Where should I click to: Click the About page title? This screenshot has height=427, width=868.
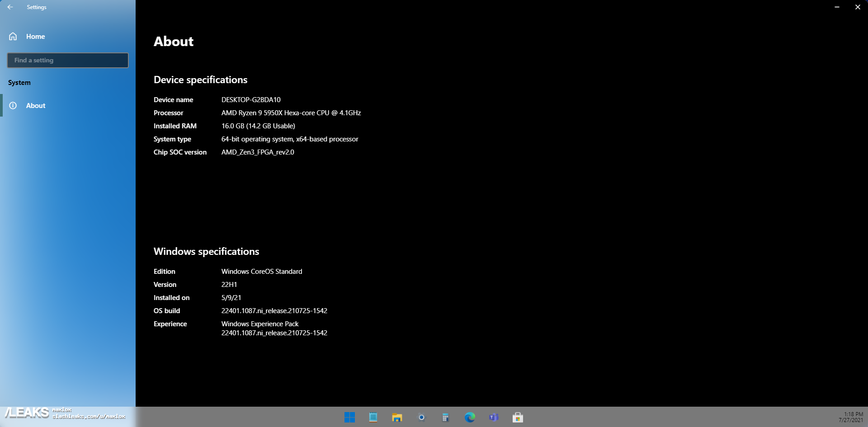174,42
